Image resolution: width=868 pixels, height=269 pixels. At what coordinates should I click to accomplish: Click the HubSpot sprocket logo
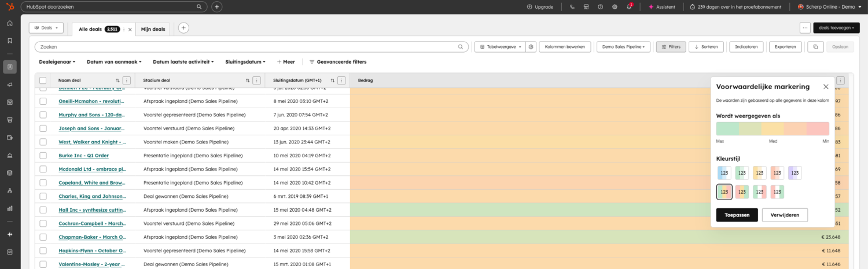(10, 7)
